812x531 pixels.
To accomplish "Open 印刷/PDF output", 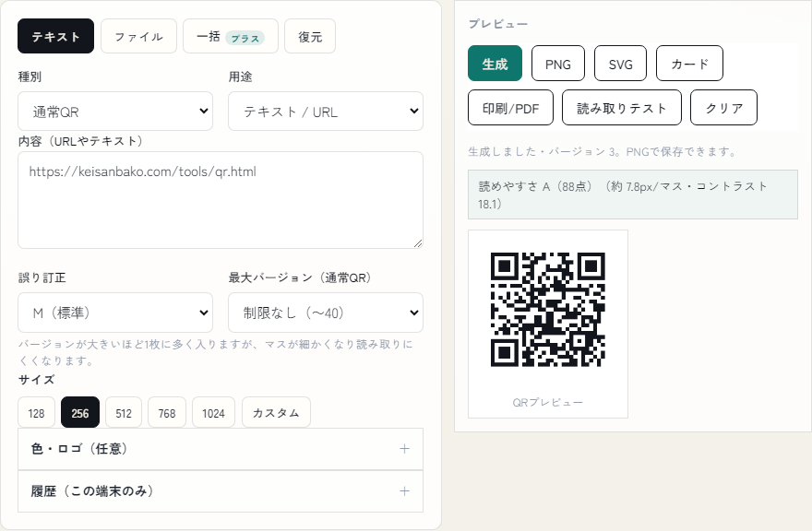I will [x=510, y=108].
